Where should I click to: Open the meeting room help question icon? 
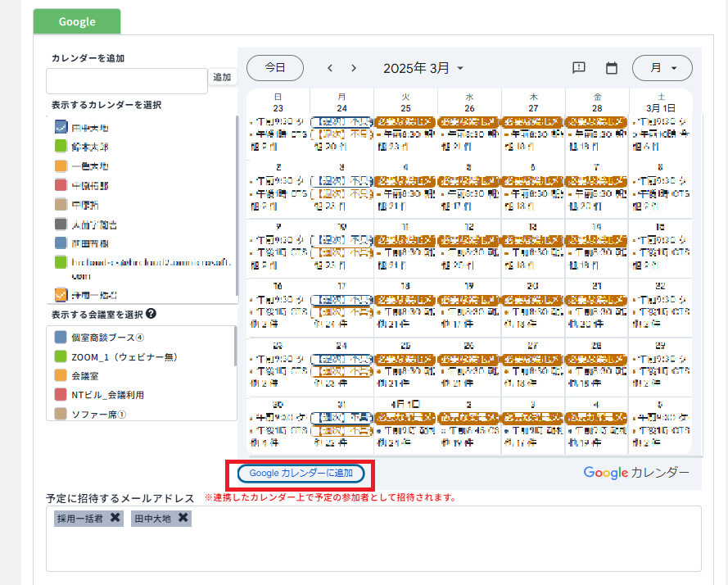tap(151, 314)
